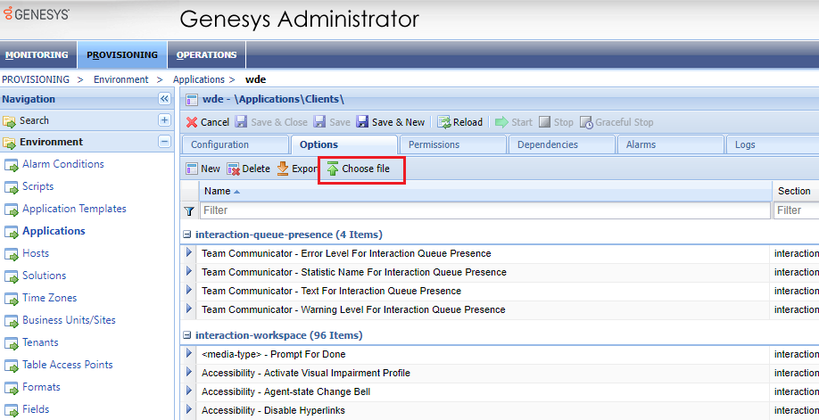Open Fields in navigation
The image size is (819, 420).
click(x=36, y=410)
